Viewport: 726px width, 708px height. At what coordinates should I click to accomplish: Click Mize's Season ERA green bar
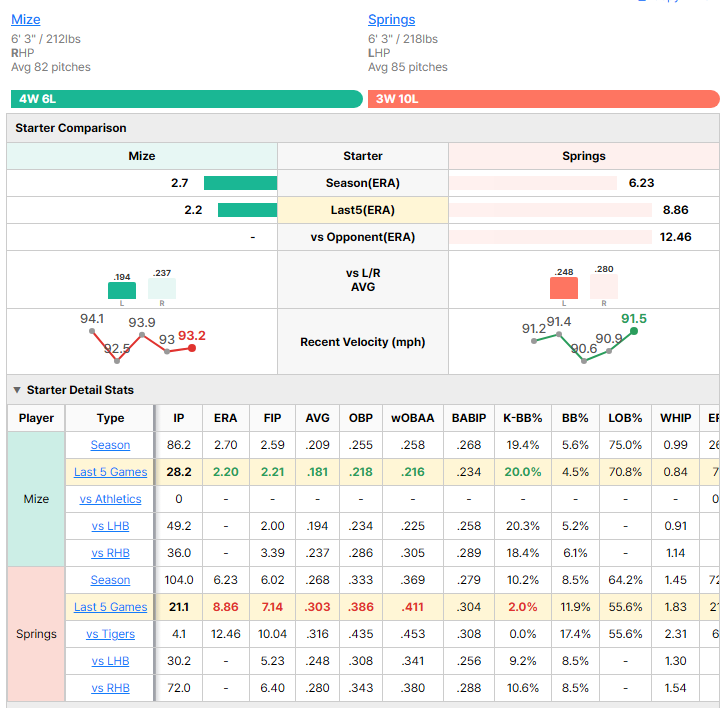240,183
